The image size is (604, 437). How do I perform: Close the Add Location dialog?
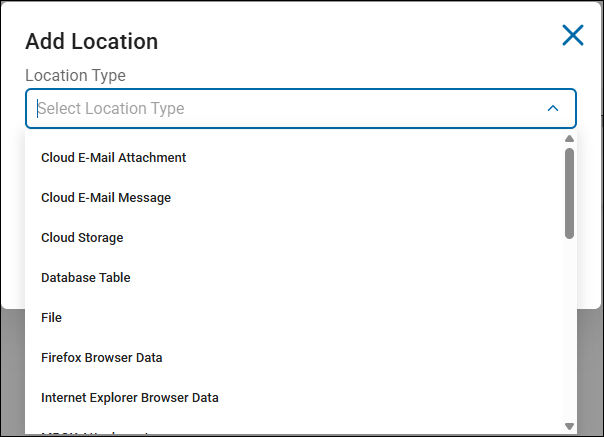coord(573,36)
